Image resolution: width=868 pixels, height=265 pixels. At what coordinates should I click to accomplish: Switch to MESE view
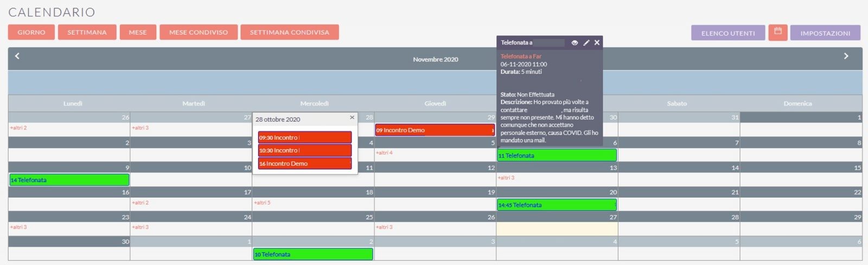tap(138, 32)
